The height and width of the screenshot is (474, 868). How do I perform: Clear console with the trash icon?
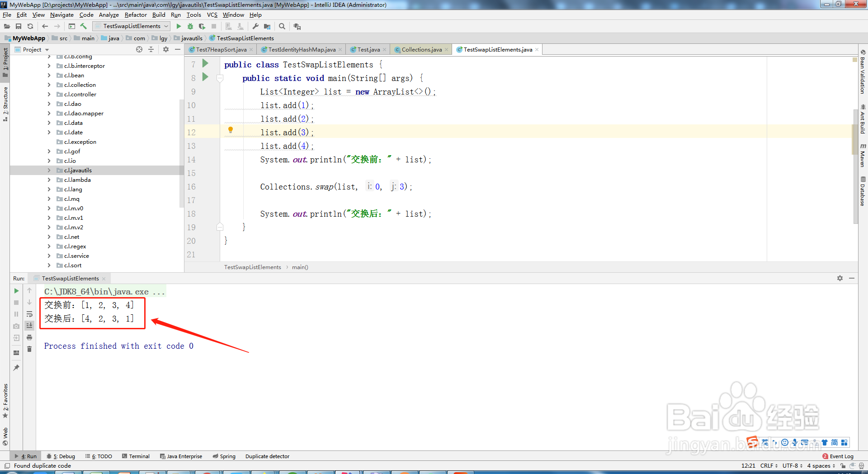pyautogui.click(x=29, y=349)
